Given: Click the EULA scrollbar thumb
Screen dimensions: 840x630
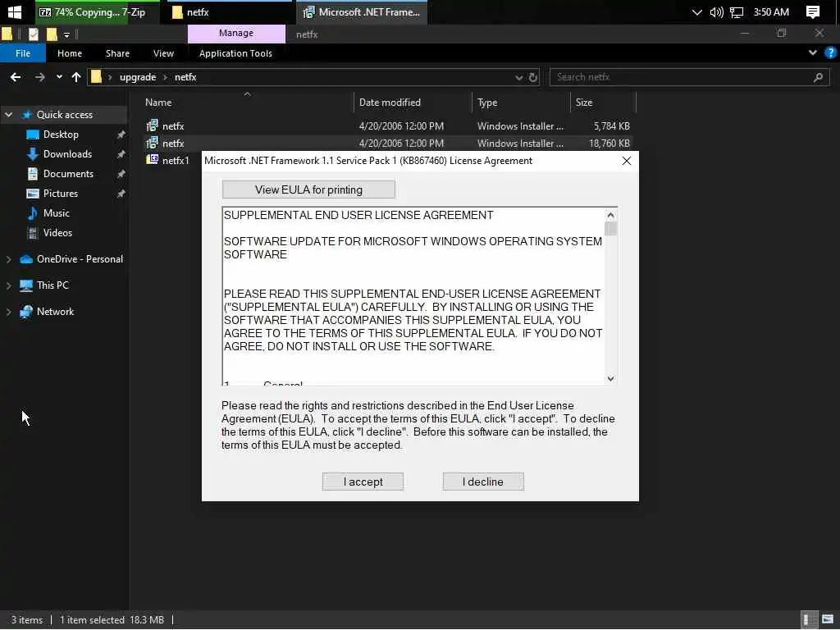Looking at the screenshot, I should click(x=610, y=229).
